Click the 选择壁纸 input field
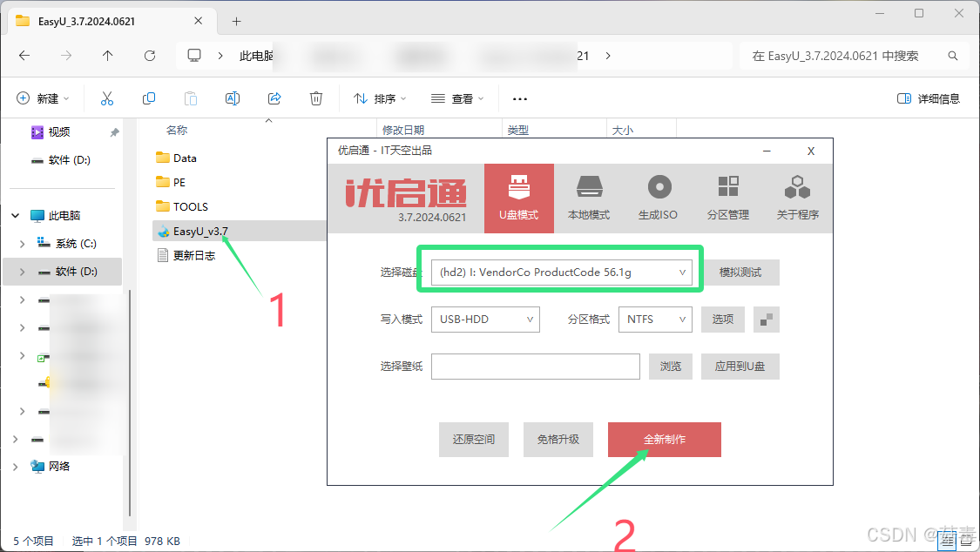980x552 pixels. coord(536,367)
